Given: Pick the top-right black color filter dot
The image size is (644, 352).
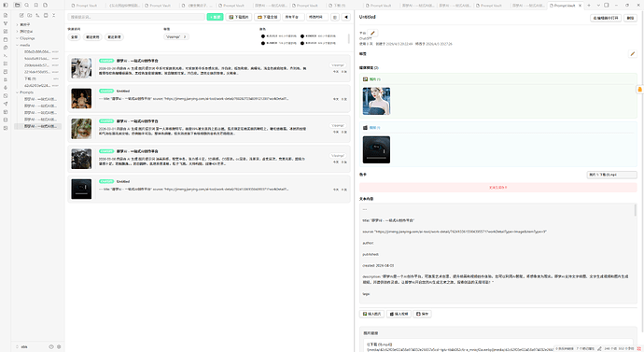Looking at the screenshot, I should tap(302, 36).
